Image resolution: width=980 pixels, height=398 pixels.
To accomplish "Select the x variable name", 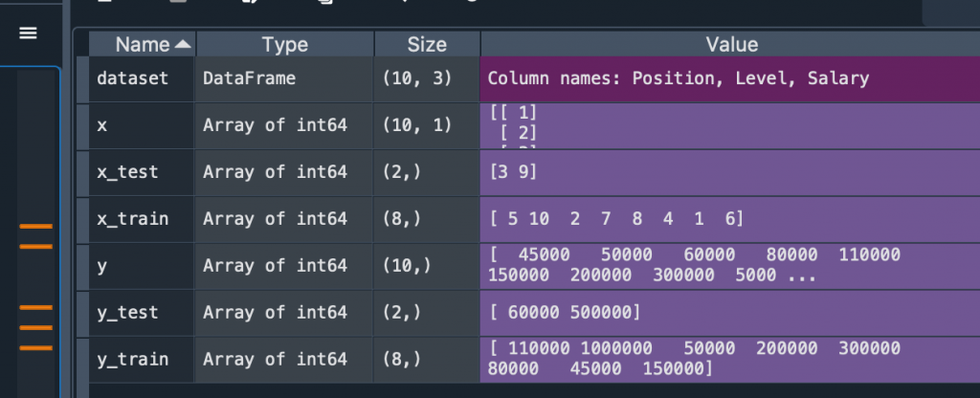I will tap(103, 125).
